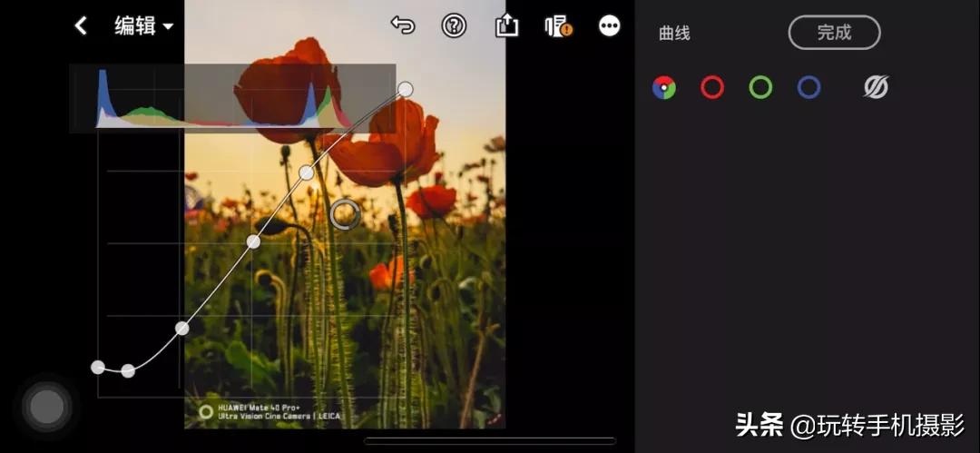This screenshot has width=980, height=453.
Task: Open the sync warning status icon
Action: pyautogui.click(x=558, y=26)
